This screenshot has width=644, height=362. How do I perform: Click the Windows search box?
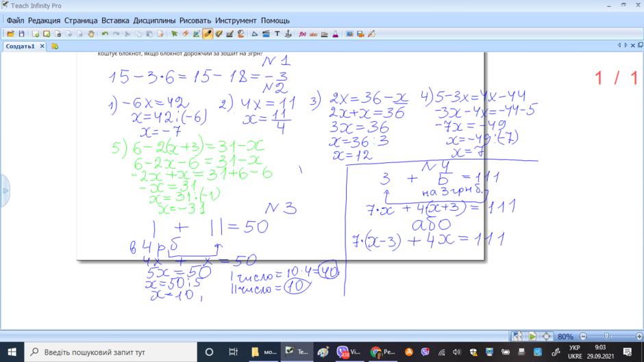tap(111, 352)
